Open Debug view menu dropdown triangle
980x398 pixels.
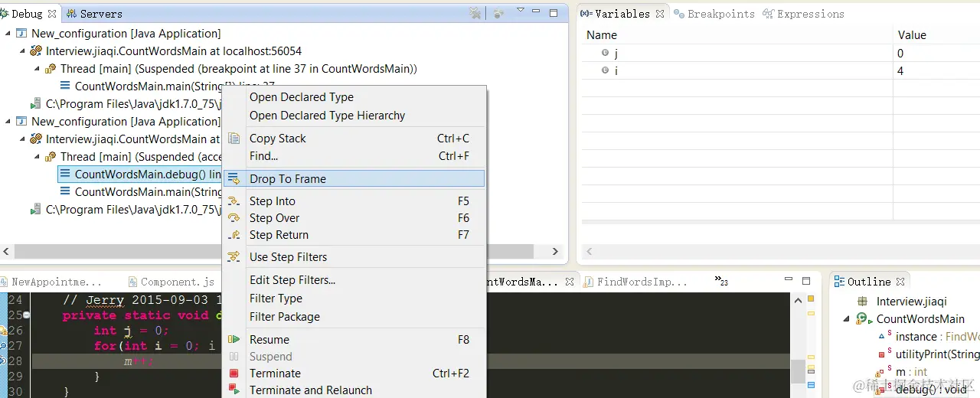521,11
